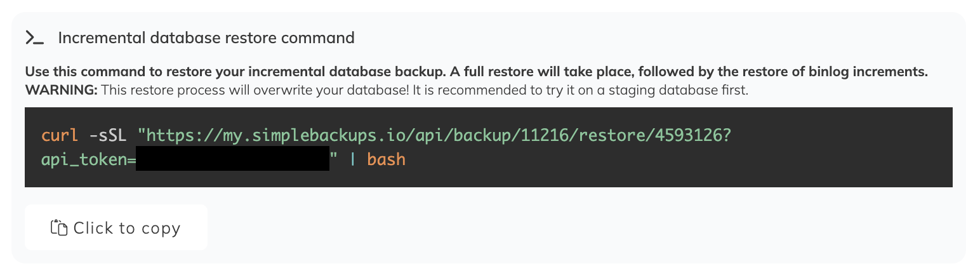Click the bold restore instruction sentence

click(476, 72)
